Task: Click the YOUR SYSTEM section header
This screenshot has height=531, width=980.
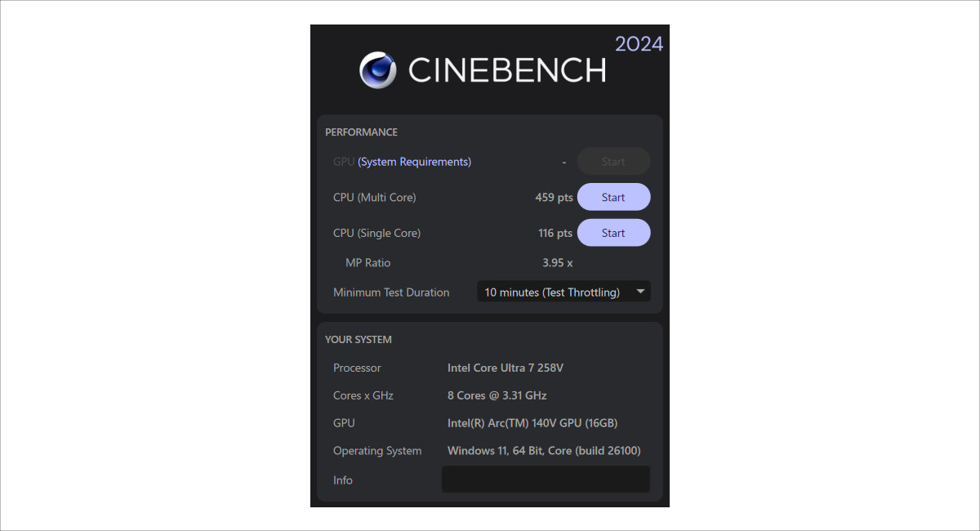Action: point(359,340)
